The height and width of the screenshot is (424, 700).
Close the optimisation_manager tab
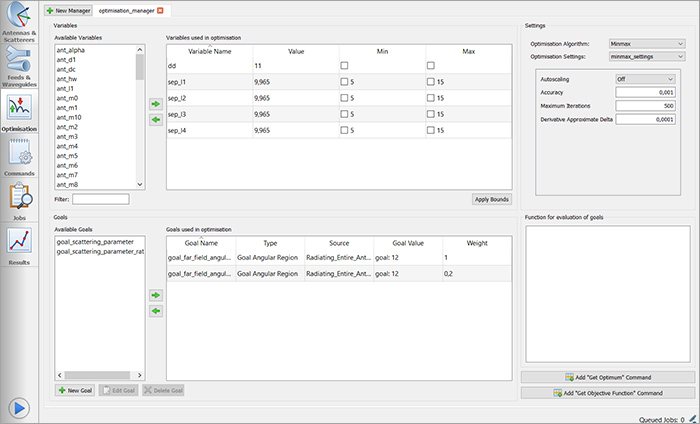click(161, 9)
